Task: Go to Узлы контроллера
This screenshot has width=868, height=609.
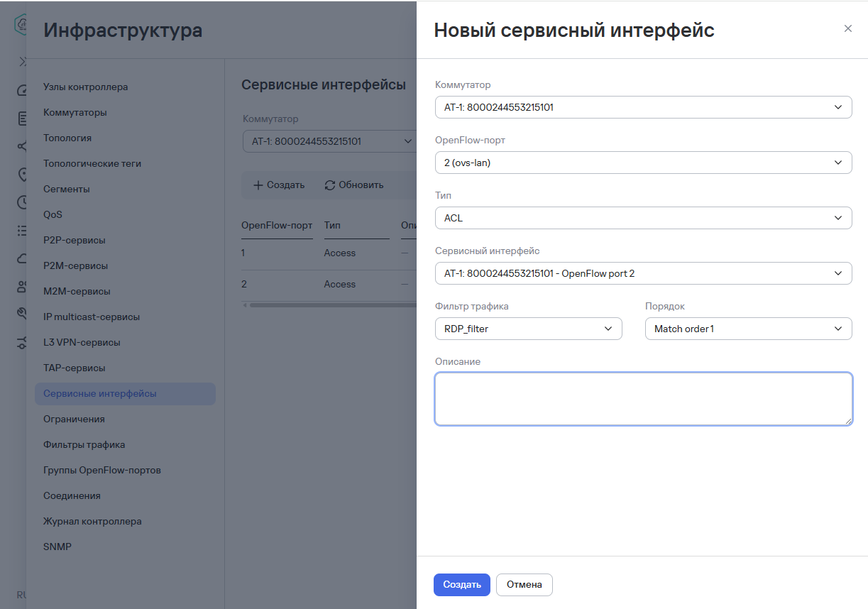Action: pos(85,87)
